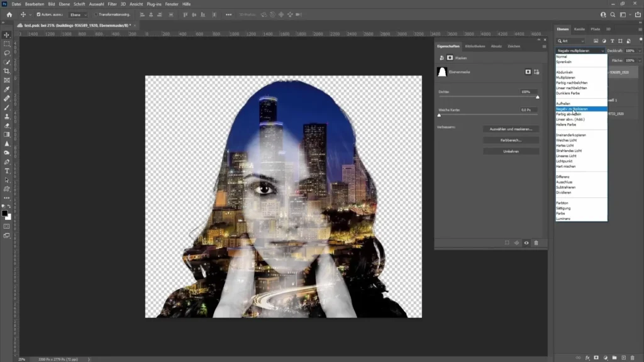
Task: Switch to the Bibliotheken tab
Action: pyautogui.click(x=475, y=46)
